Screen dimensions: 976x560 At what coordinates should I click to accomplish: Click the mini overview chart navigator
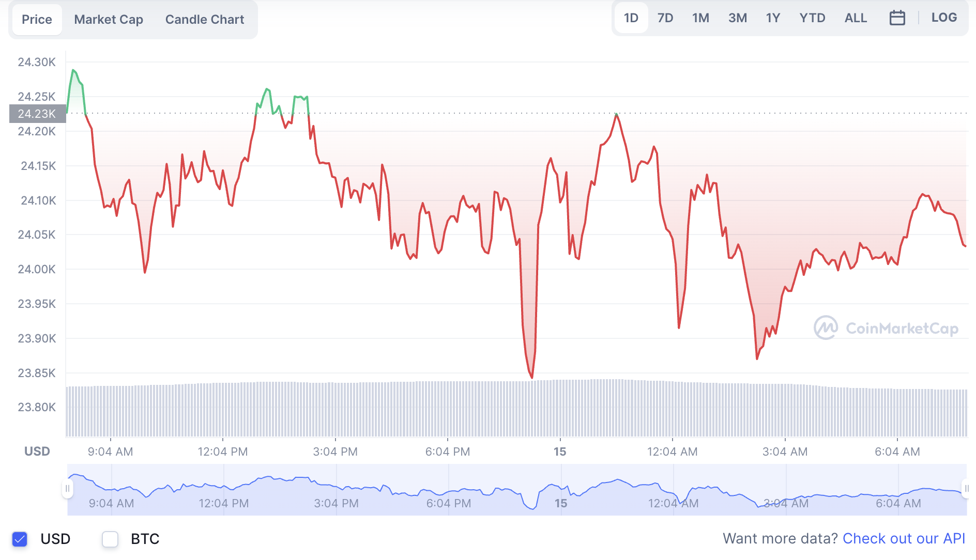click(x=517, y=489)
